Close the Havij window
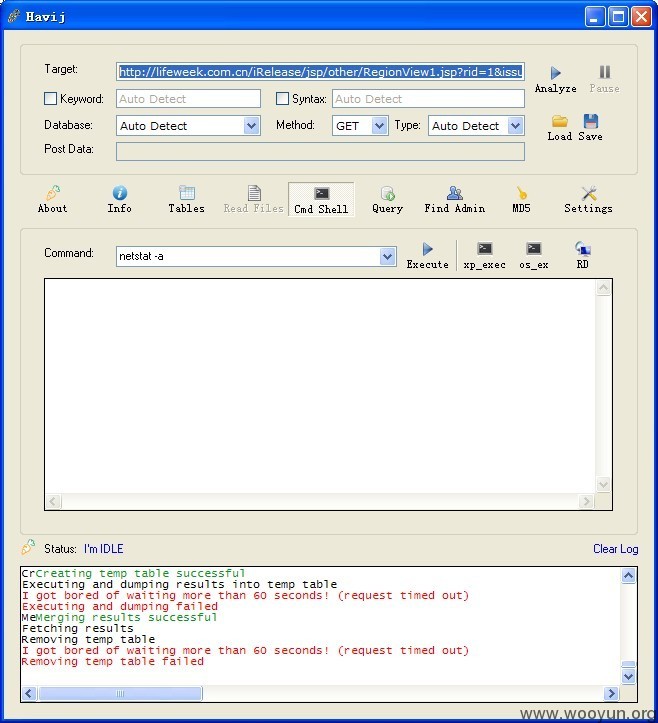658x723 pixels. point(641,17)
